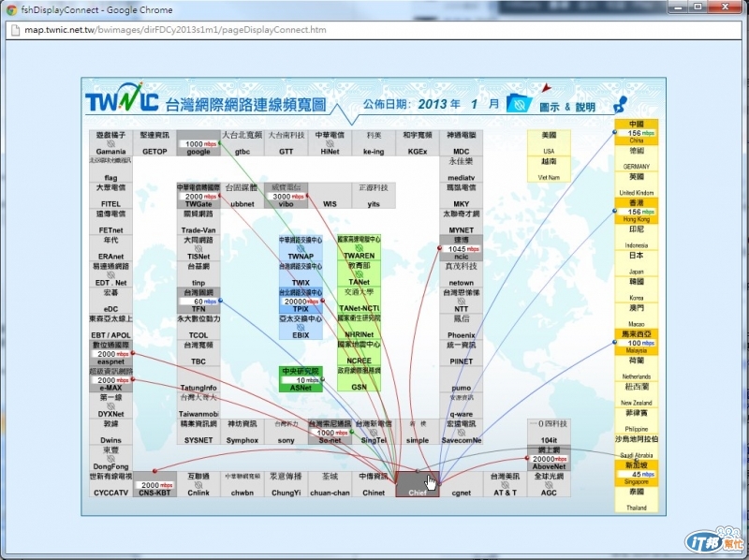The height and width of the screenshot is (560, 749).
Task: Click the GSN green node
Action: [359, 379]
